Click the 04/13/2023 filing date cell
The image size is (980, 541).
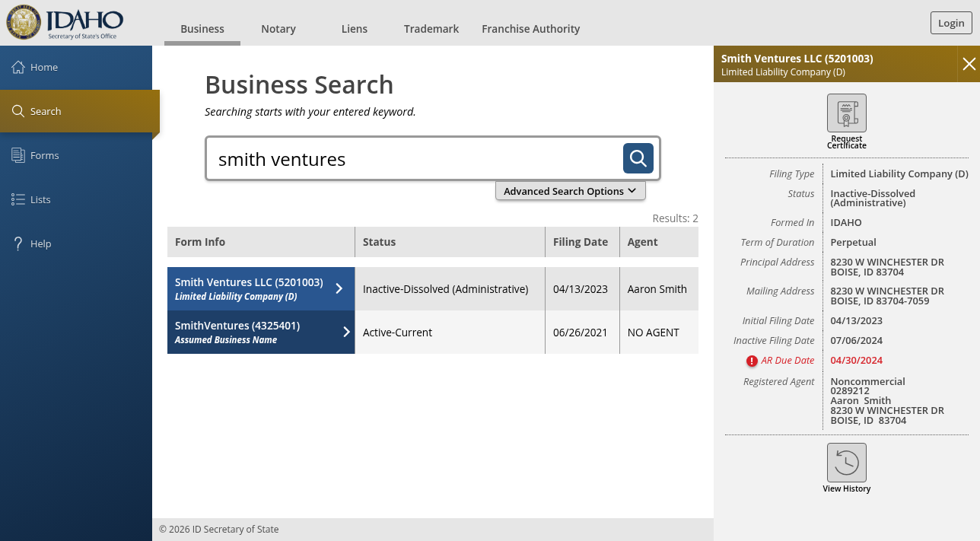(581, 289)
